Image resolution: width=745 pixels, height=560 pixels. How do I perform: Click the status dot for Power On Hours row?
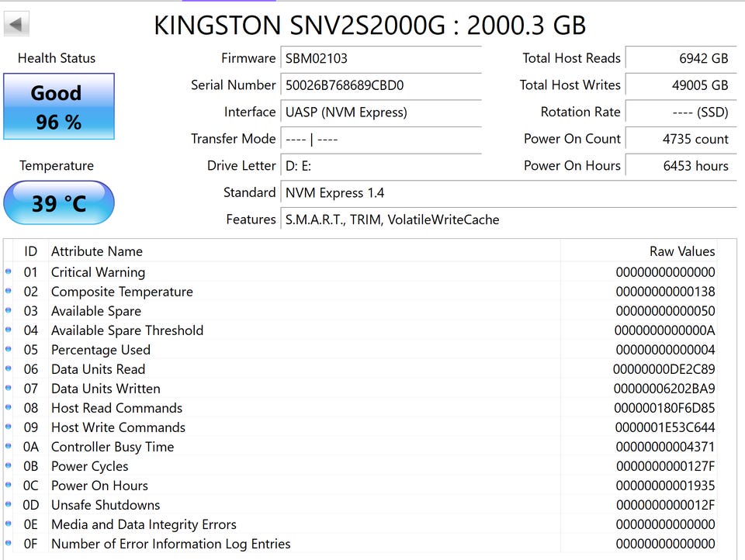tap(8, 485)
